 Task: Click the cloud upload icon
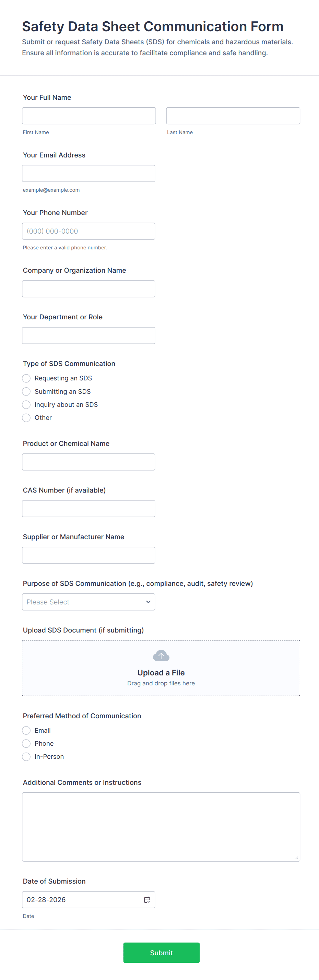(161, 656)
